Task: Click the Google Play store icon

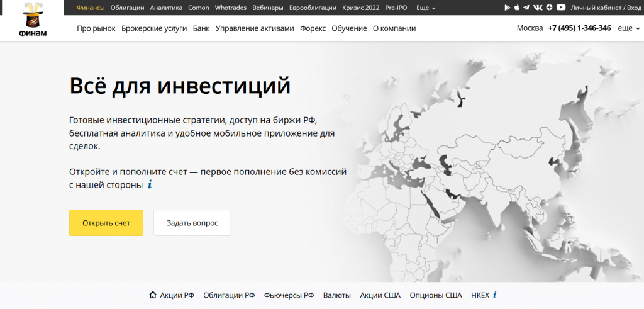Action: pyautogui.click(x=508, y=8)
